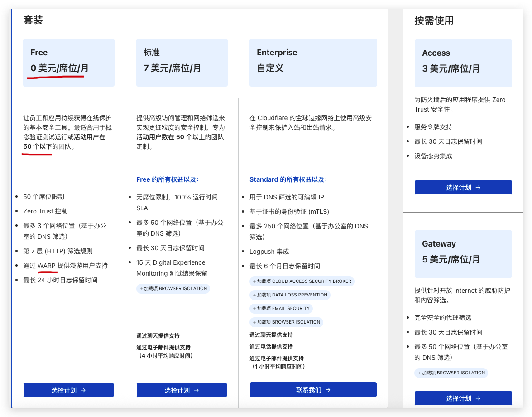Viewport: 532px width, 417px height.
Task: Click '5 美元/席位/月' price text
Action: point(451,259)
